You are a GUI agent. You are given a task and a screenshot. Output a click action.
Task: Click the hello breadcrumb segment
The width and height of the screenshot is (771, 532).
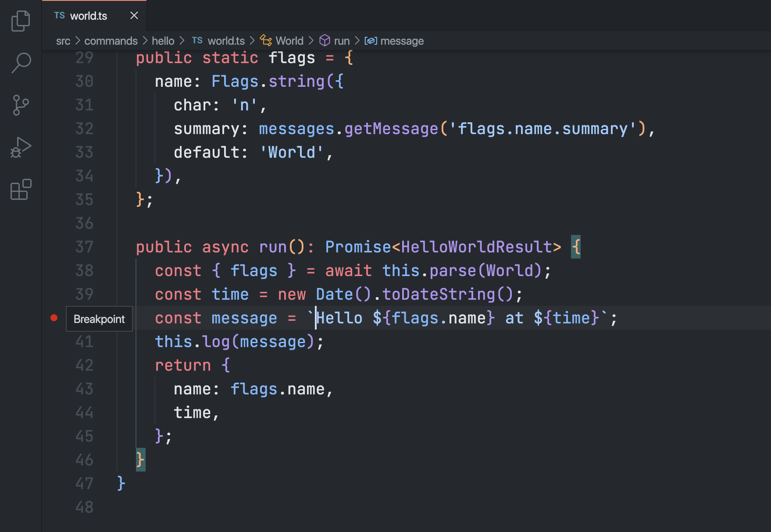click(163, 41)
